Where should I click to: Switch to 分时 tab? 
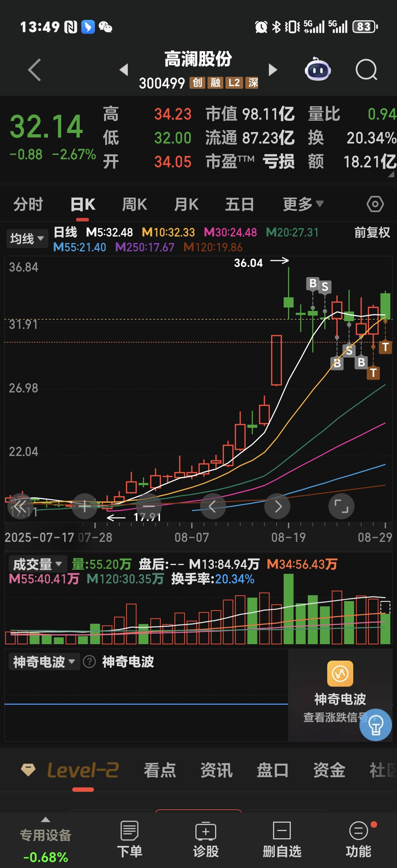click(28, 204)
